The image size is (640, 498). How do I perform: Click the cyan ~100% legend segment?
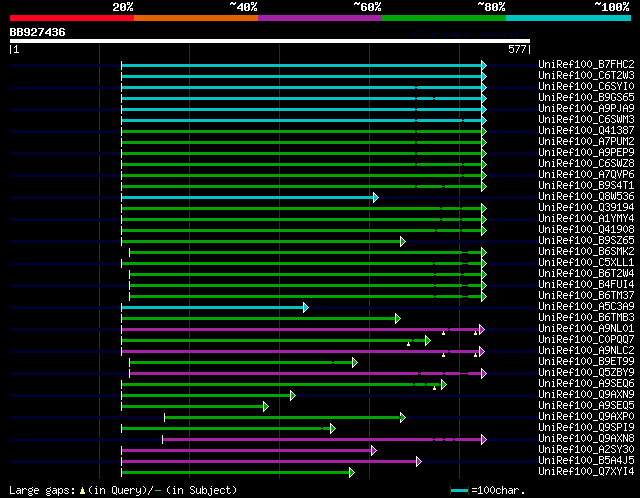pos(568,18)
